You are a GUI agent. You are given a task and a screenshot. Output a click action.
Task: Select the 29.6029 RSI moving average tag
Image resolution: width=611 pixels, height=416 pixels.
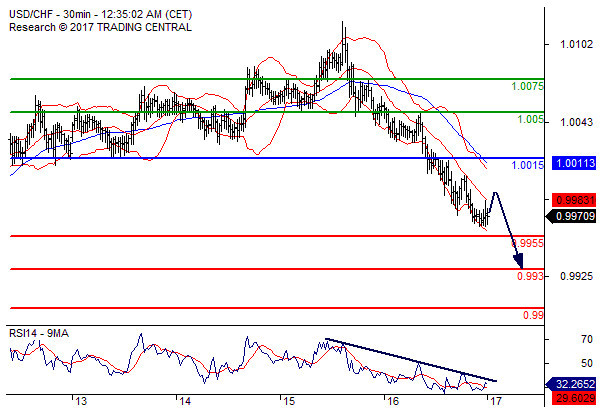pyautogui.click(x=574, y=398)
